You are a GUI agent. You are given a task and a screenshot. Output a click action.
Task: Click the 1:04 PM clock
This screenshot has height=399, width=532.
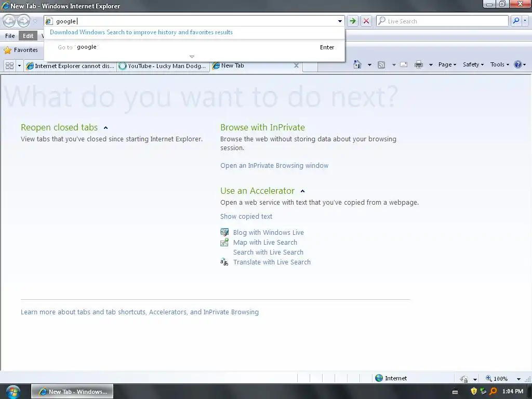(512, 392)
